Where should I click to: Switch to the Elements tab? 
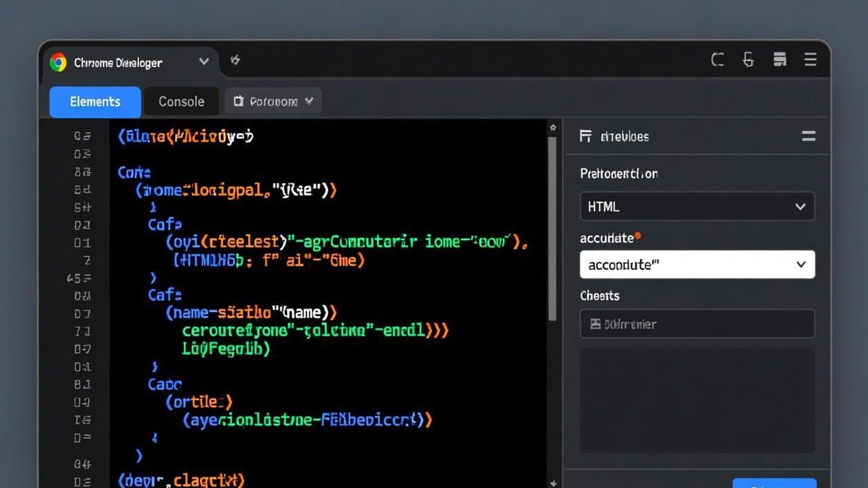[x=95, y=102]
